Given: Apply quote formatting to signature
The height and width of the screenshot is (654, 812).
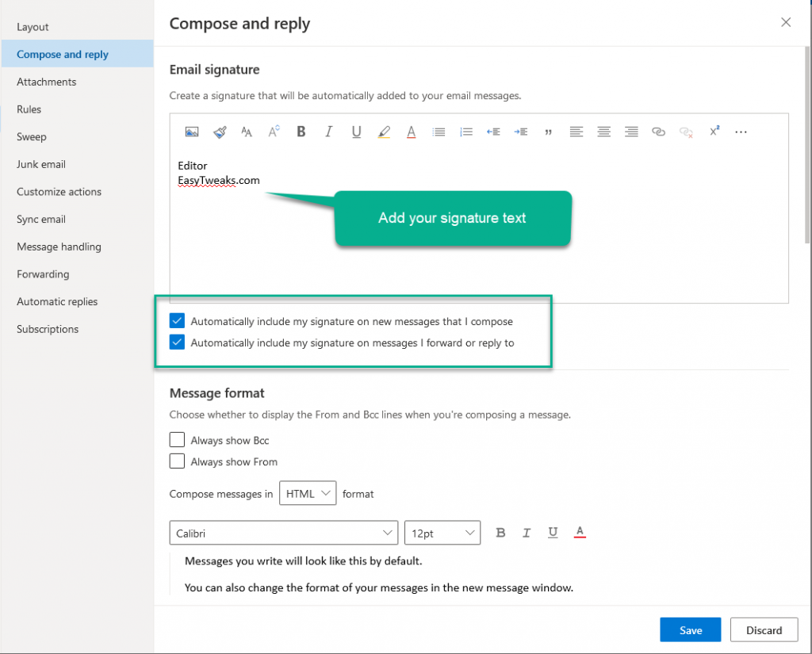Looking at the screenshot, I should pyautogui.click(x=549, y=132).
